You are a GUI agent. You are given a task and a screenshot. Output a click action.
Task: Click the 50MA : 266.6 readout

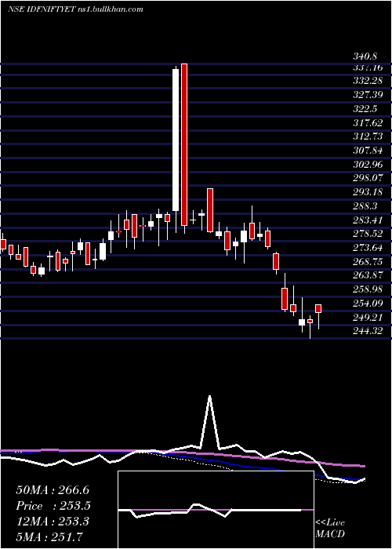(x=53, y=490)
